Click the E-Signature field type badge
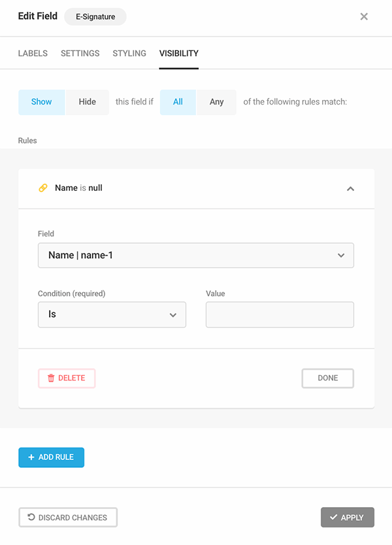This screenshot has width=392, height=545. click(x=95, y=17)
